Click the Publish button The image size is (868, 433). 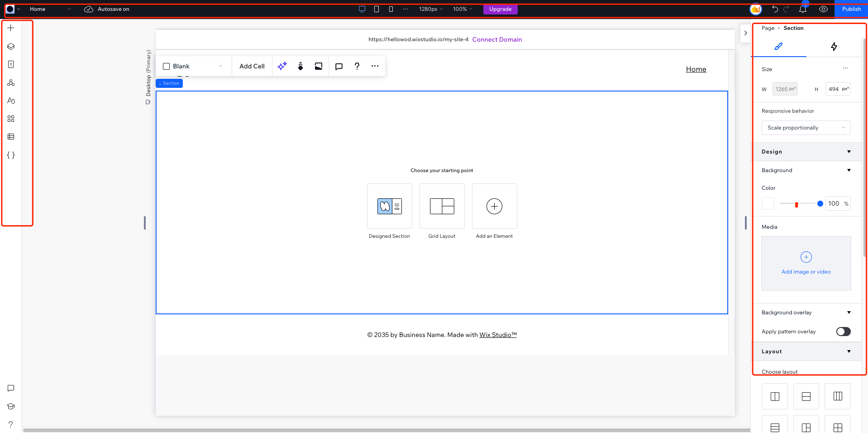coord(851,9)
